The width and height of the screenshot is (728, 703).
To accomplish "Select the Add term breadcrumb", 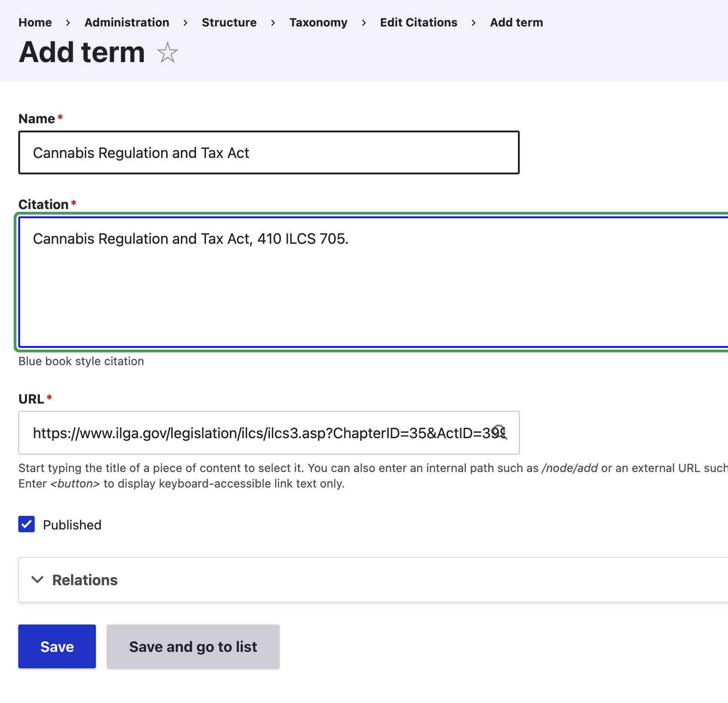I will [x=517, y=22].
